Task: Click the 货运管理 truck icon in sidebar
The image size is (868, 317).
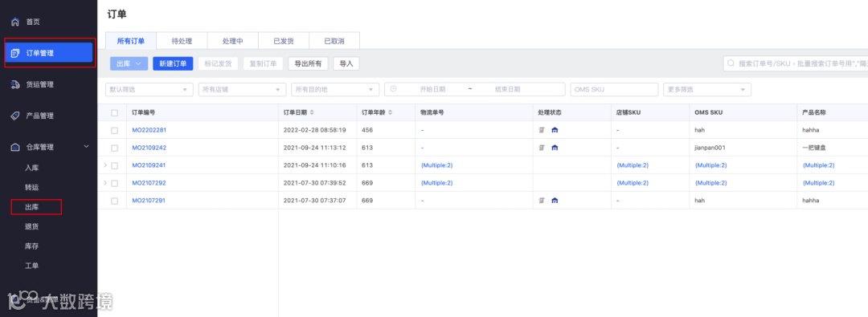Action: tap(15, 84)
